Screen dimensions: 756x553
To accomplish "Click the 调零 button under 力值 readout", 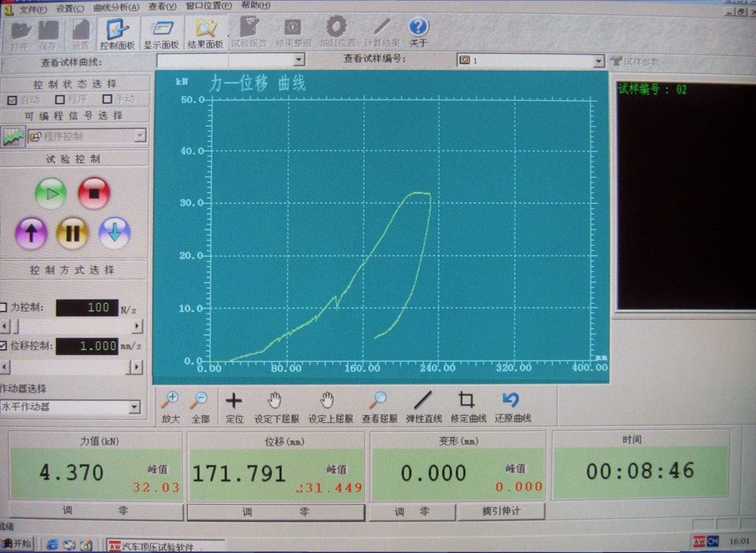I will [x=96, y=511].
